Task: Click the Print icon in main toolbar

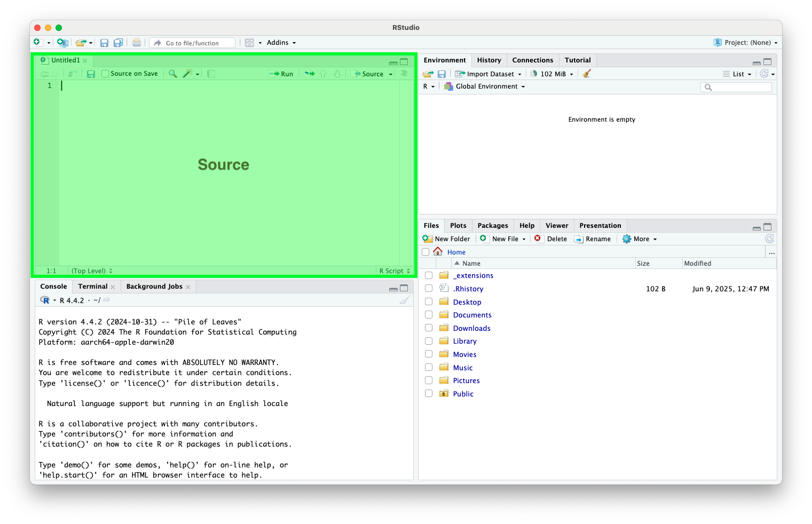Action: click(137, 43)
